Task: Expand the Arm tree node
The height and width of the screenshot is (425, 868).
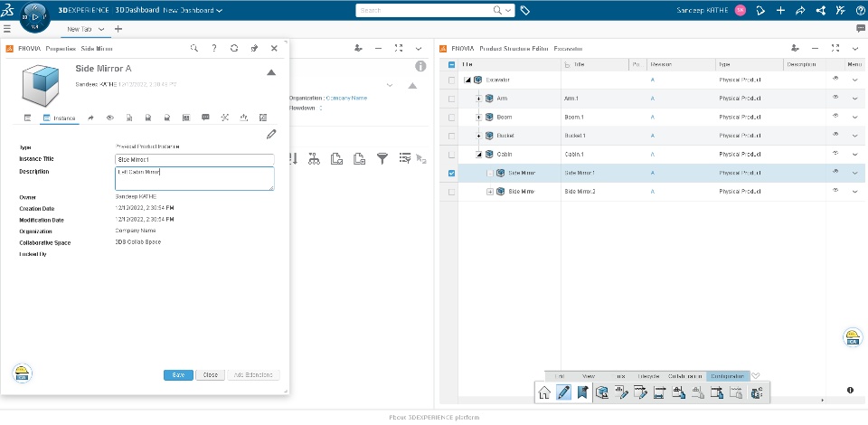Action: [x=479, y=99]
